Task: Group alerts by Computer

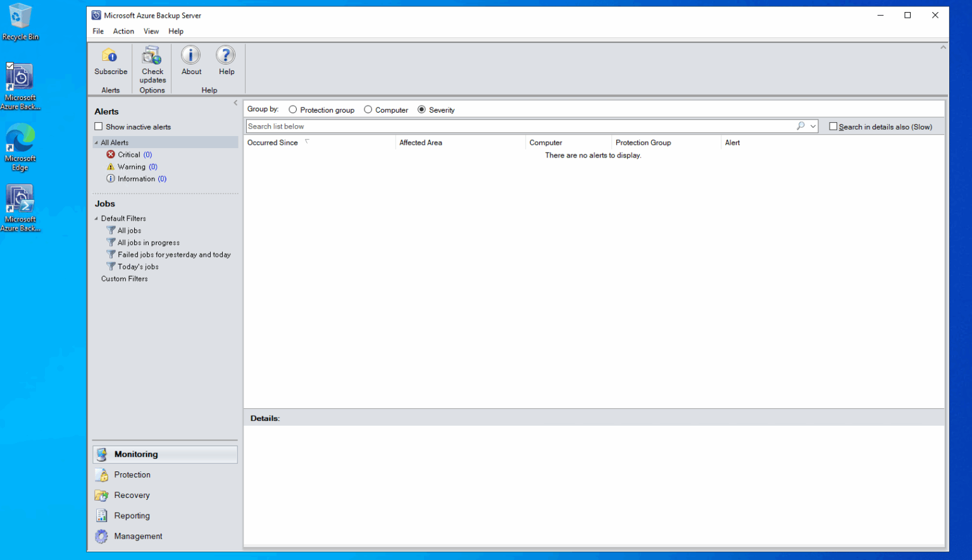Action: [368, 109]
